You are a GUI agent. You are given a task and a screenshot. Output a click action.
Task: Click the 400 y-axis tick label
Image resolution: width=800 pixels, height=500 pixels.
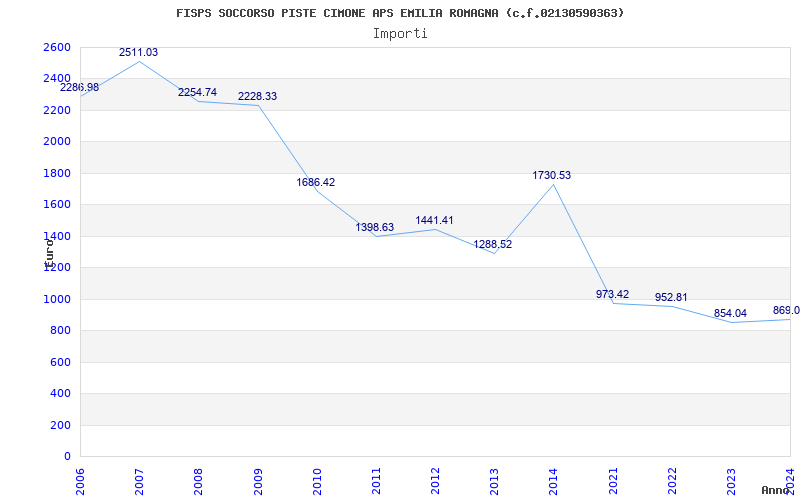pos(60,394)
